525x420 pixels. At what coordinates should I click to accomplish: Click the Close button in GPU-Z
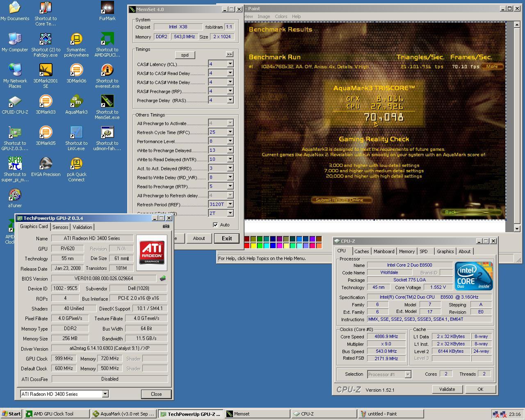(x=156, y=394)
